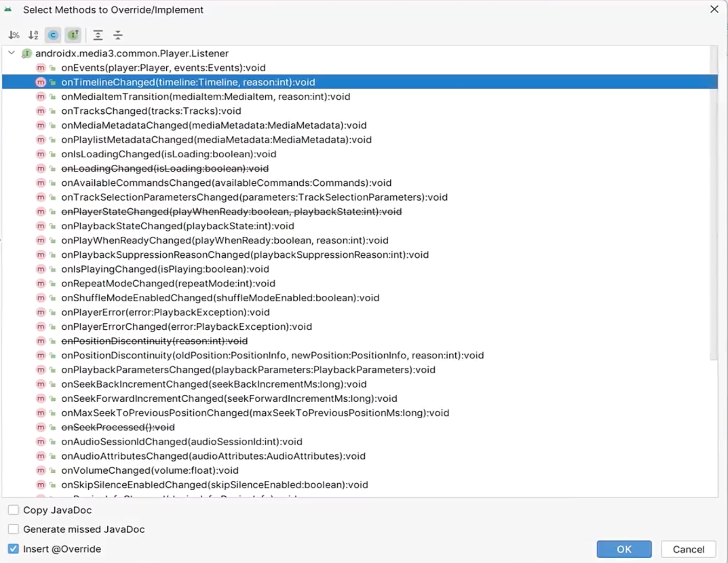The height and width of the screenshot is (563, 728).
Task: Collapse the androidx.media3.common.Player.Listener node
Action: pyautogui.click(x=12, y=53)
